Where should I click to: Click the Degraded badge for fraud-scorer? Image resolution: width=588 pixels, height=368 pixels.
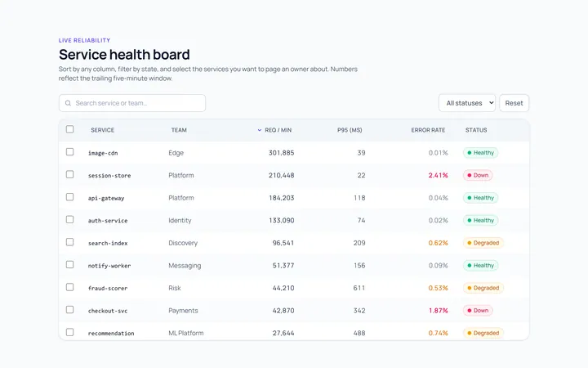(483, 288)
